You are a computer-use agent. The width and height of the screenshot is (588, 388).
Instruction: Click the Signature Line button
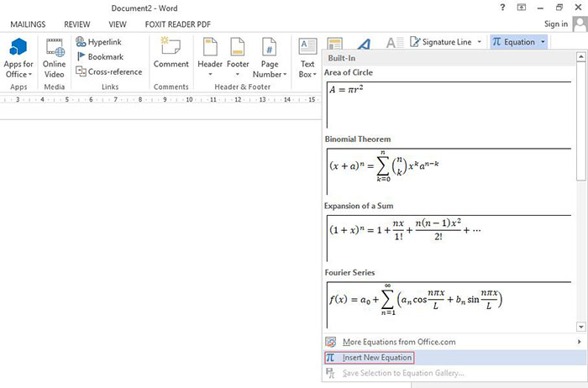click(446, 41)
